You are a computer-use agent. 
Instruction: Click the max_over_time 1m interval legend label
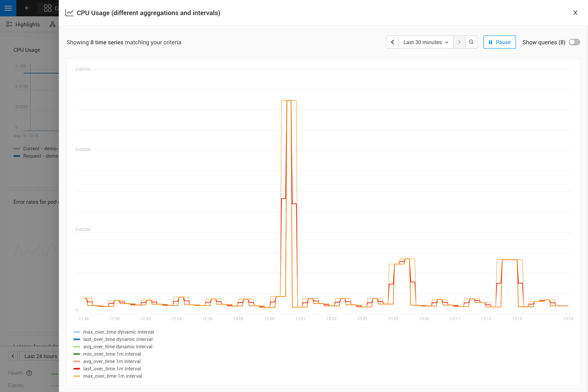[x=112, y=376]
